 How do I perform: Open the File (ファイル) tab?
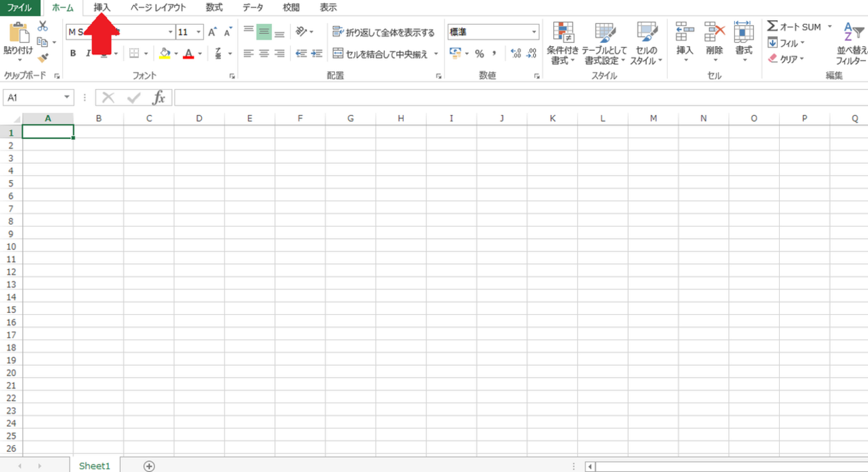click(20, 7)
